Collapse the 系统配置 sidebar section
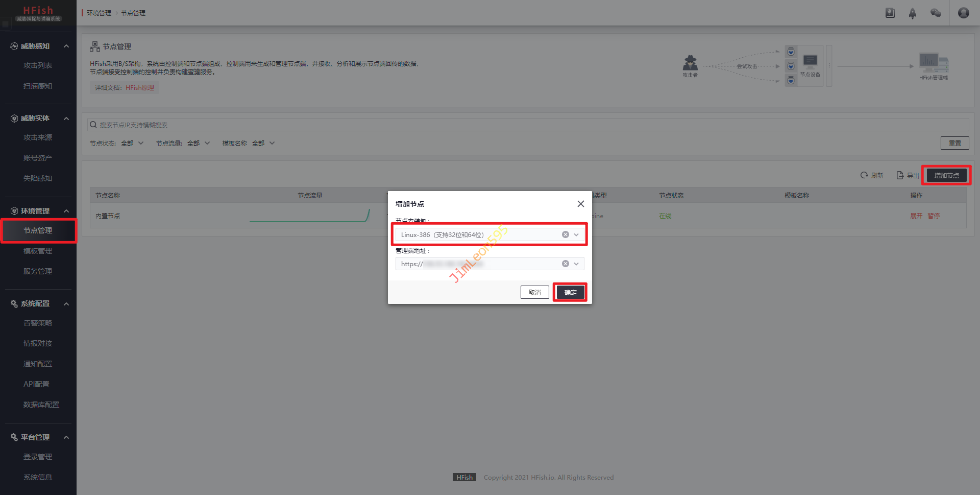The height and width of the screenshot is (495, 980). click(x=66, y=304)
